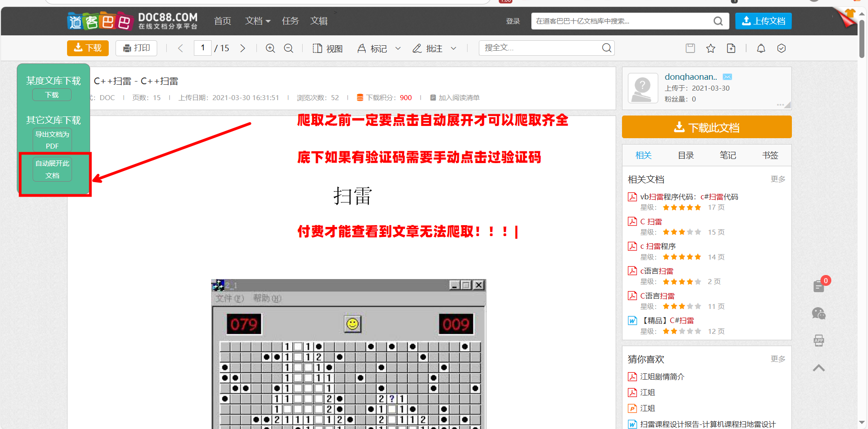Click the scroll-to-top arrow icon
Viewport: 868px width, 429px height.
[x=819, y=368]
